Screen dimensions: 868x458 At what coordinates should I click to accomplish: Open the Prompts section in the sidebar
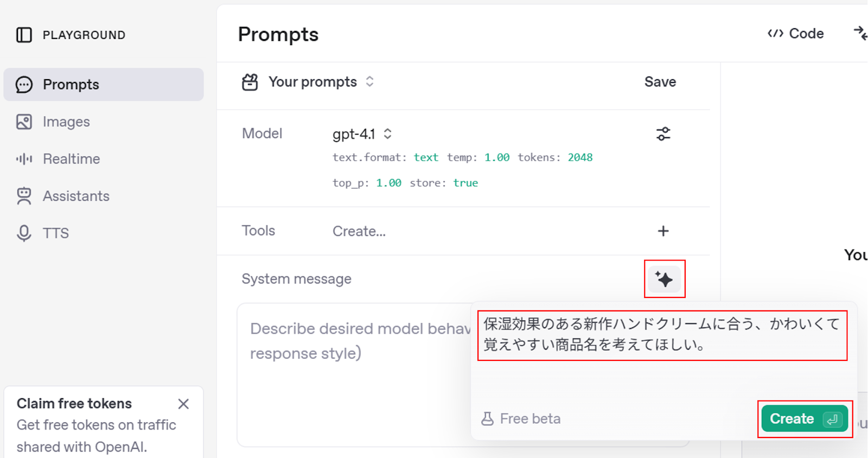[71, 84]
